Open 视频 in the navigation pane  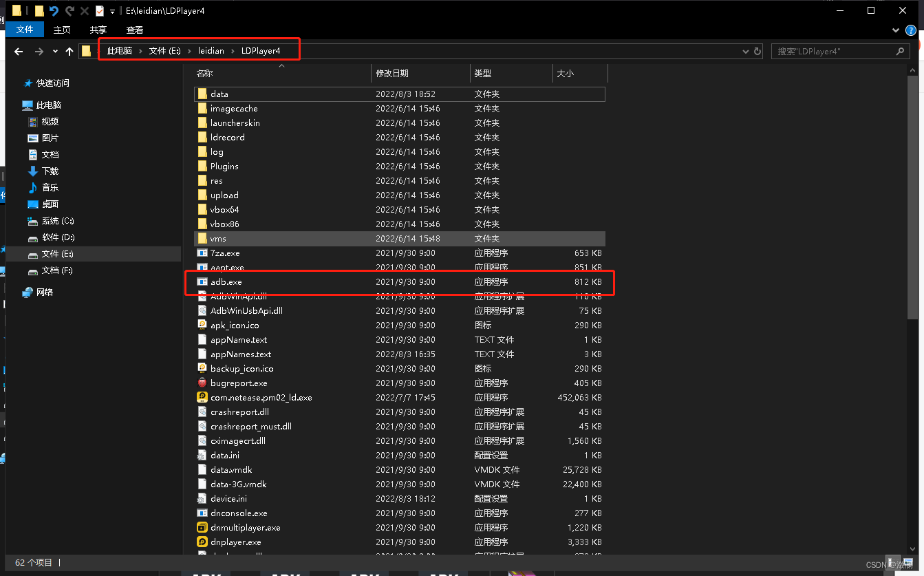(x=50, y=122)
